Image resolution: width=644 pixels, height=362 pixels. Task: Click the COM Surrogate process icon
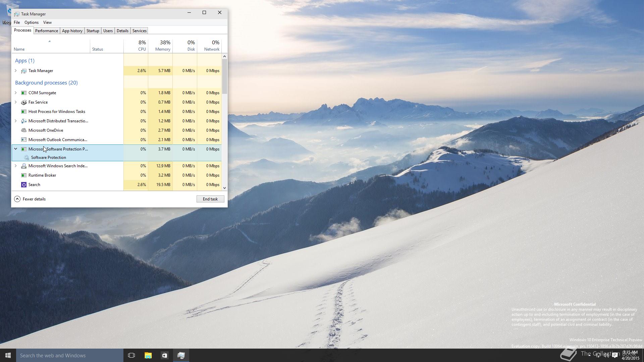tap(24, 93)
